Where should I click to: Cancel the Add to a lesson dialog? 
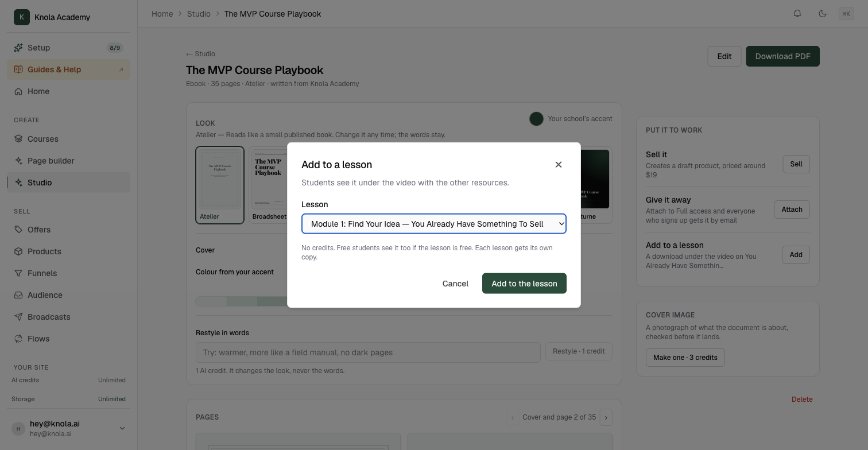455,284
